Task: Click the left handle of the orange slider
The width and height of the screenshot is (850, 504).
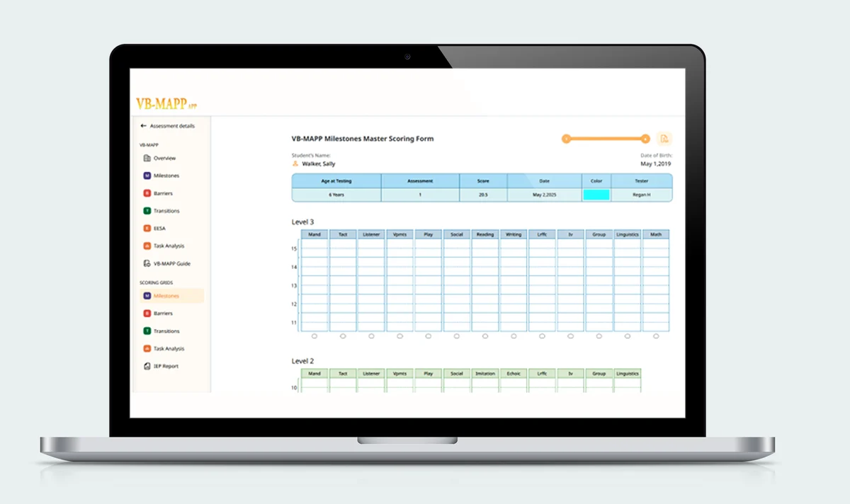Action: 566,139
